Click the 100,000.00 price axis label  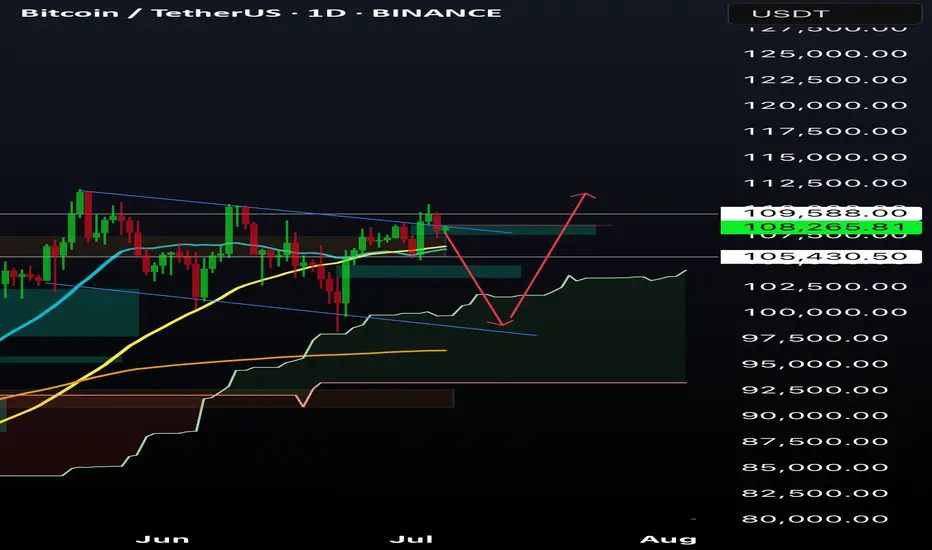click(826, 312)
